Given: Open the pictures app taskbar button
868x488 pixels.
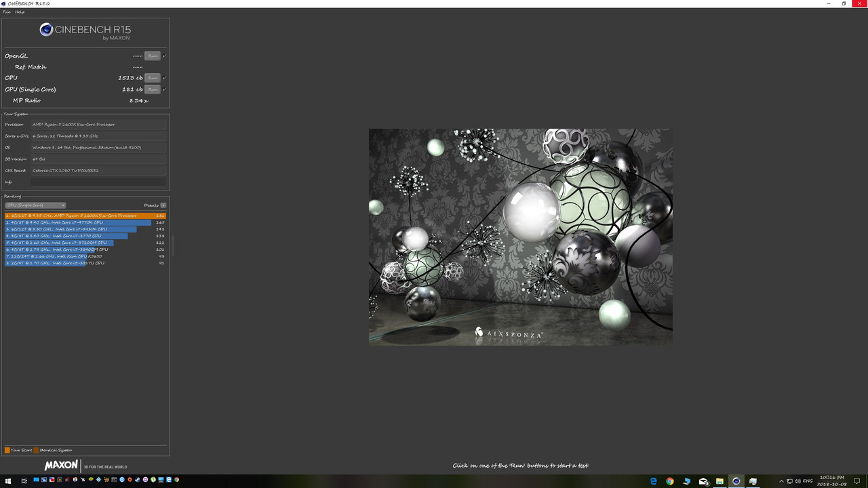Looking at the screenshot, I should 753,481.
